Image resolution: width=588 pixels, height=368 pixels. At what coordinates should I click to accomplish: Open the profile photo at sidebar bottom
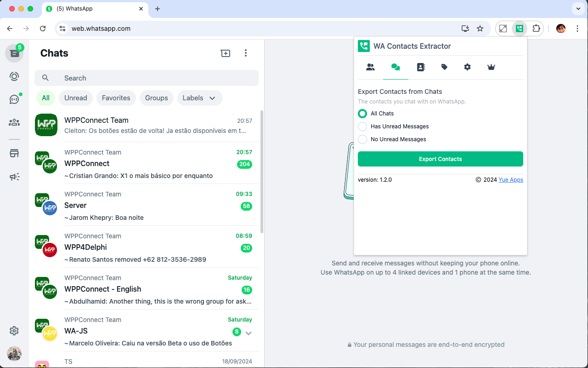coord(14,354)
